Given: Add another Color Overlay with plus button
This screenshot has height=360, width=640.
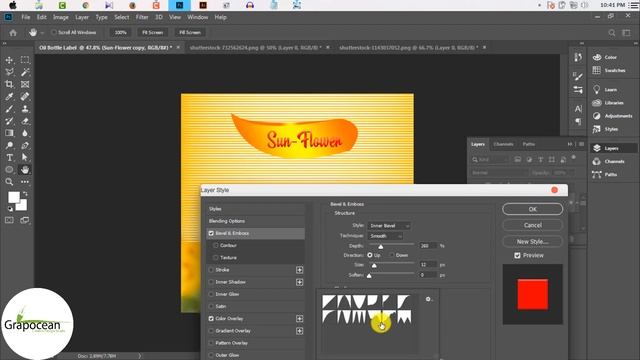Looking at the screenshot, I should 300,318.
